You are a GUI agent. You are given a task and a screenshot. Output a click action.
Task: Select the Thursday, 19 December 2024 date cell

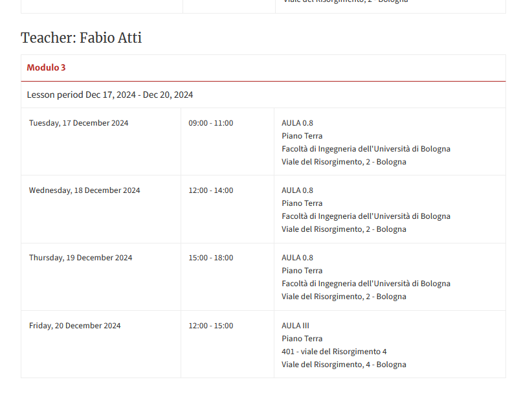pos(80,258)
